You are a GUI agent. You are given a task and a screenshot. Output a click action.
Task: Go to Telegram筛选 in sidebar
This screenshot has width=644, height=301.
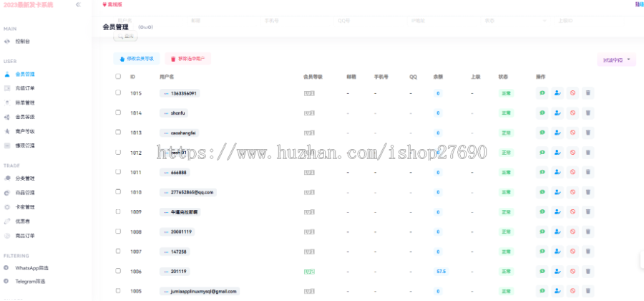coord(30,282)
